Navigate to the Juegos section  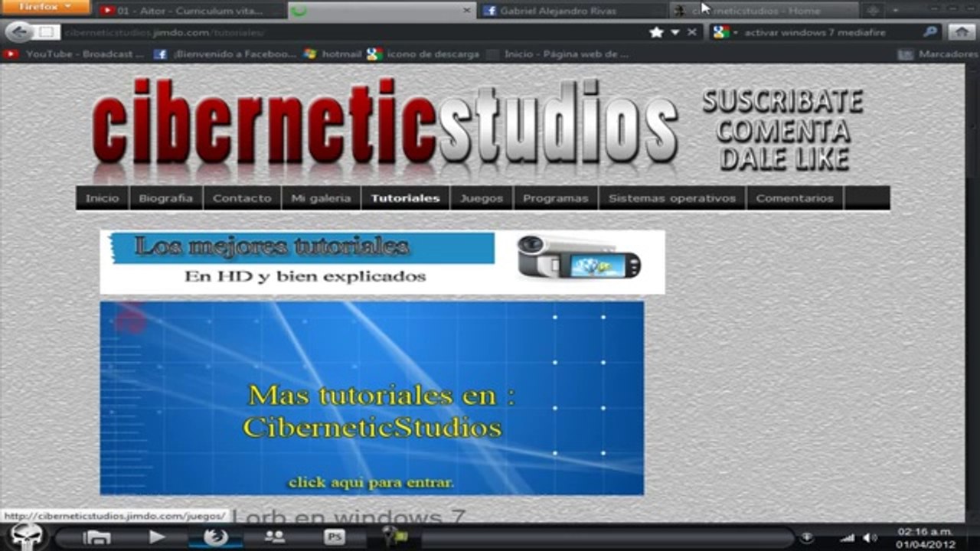click(482, 198)
